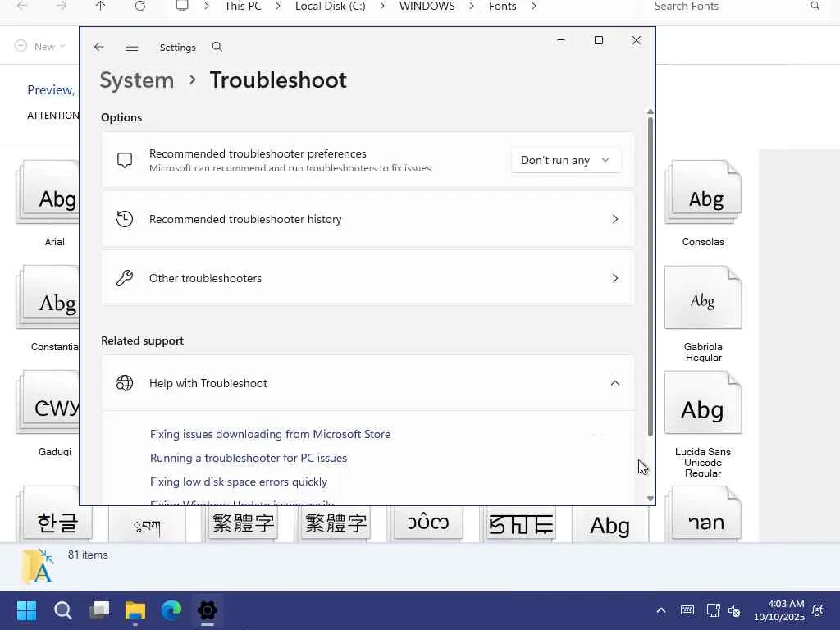Click the Up arrow in File Explorer
This screenshot has height=630, width=840.
pyautogui.click(x=100, y=6)
